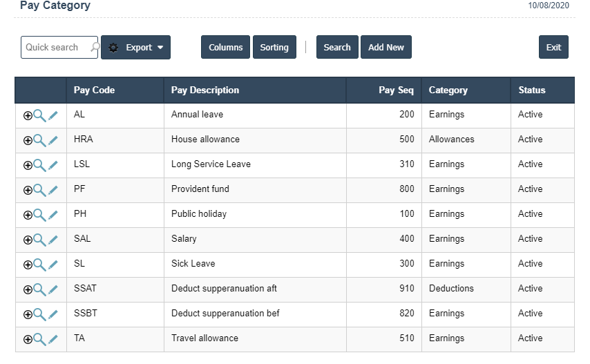Sort by the Pay Code column header

(x=94, y=90)
